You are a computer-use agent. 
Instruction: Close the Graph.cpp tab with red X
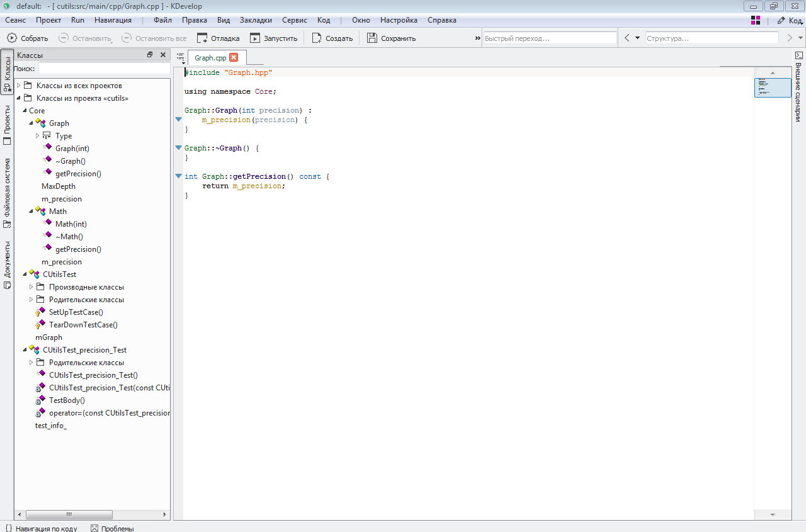[234, 58]
